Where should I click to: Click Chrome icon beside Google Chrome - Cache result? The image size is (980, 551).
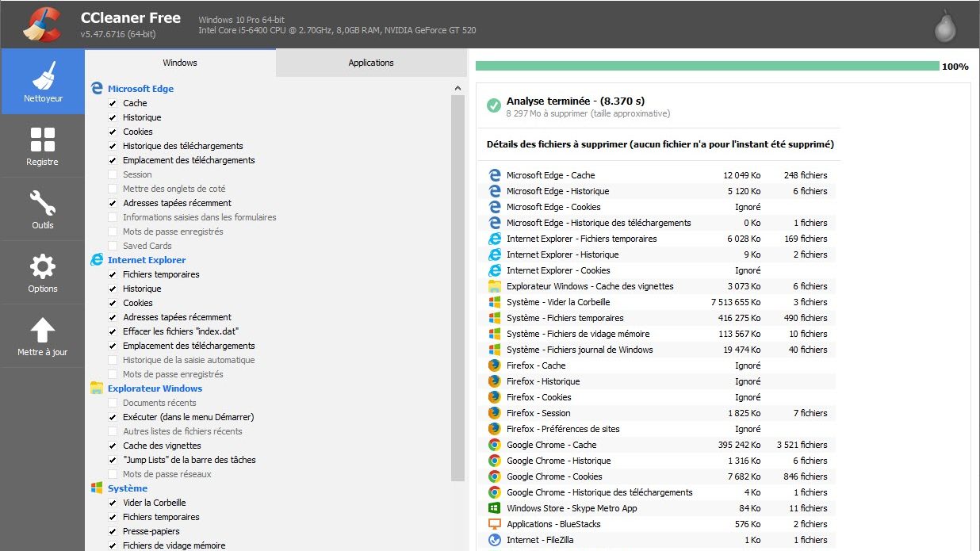[x=494, y=445]
